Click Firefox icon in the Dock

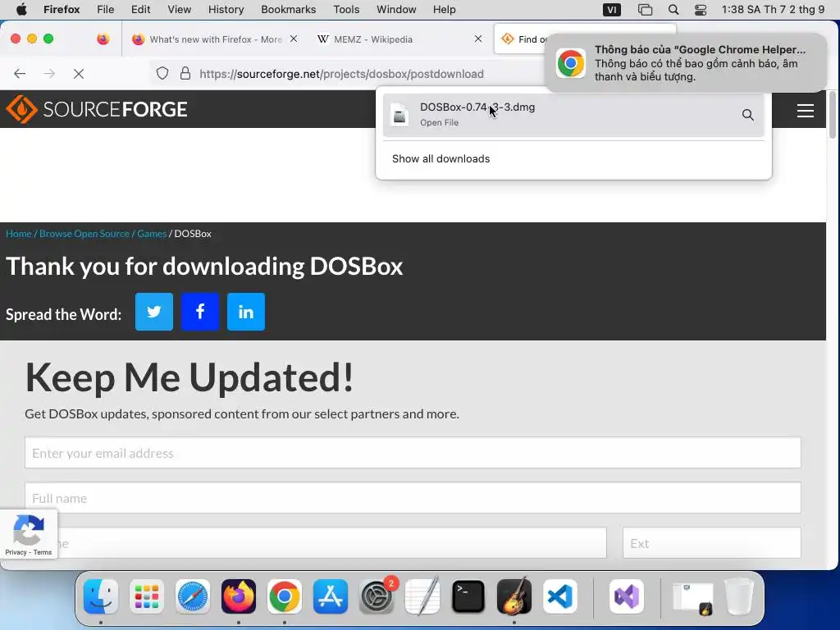tap(239, 596)
